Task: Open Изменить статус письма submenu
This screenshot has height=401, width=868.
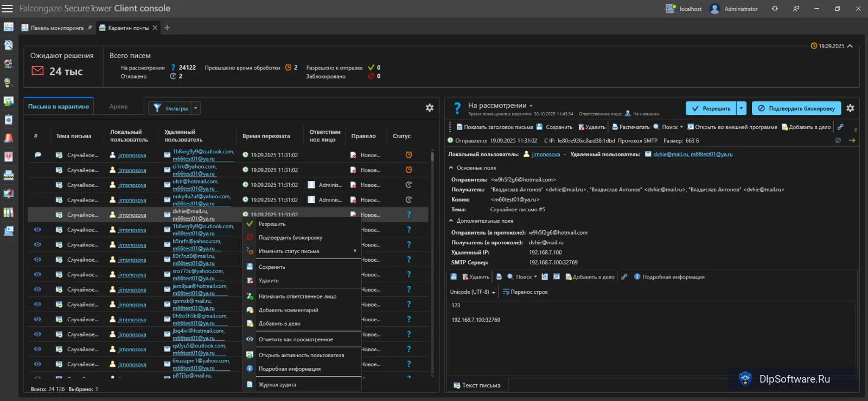Action: [302, 251]
